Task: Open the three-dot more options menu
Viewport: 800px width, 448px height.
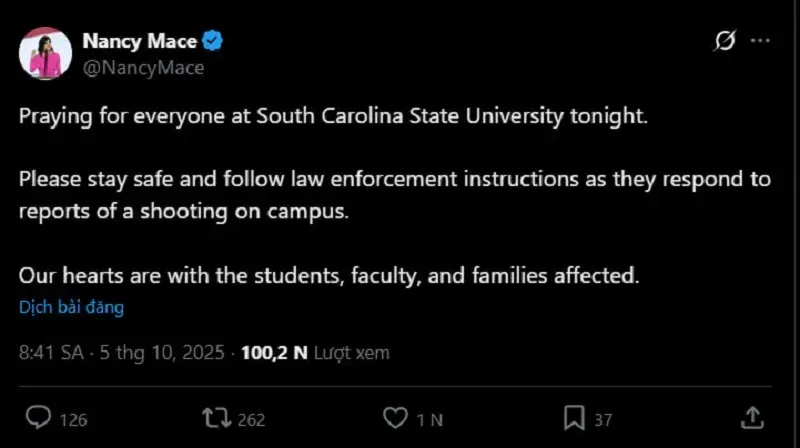Action: pyautogui.click(x=760, y=41)
